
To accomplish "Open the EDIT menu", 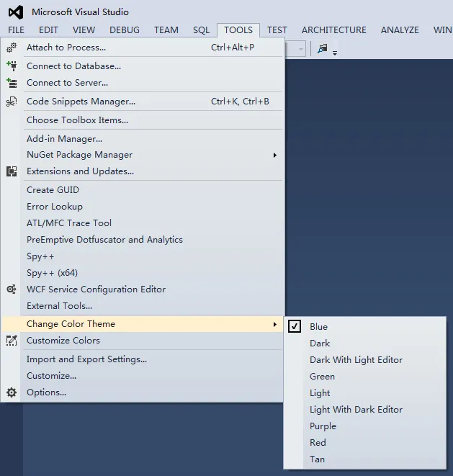I will coord(48,30).
